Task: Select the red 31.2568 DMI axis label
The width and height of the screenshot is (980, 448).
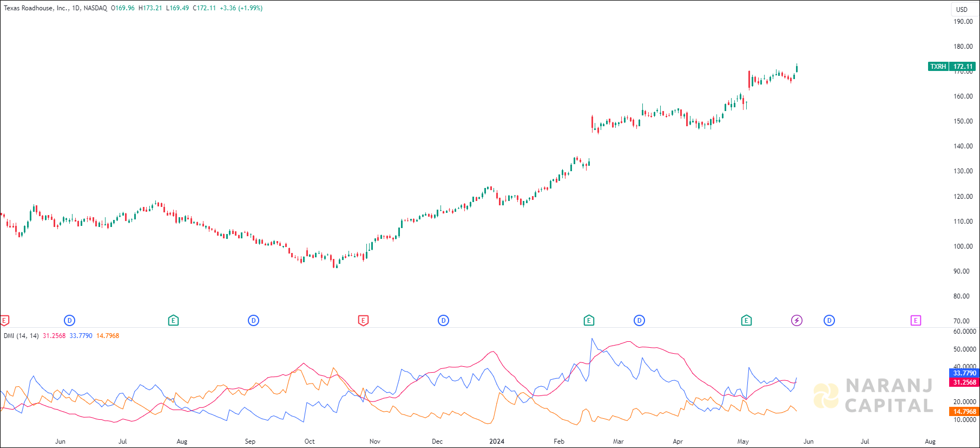Action: (x=964, y=382)
